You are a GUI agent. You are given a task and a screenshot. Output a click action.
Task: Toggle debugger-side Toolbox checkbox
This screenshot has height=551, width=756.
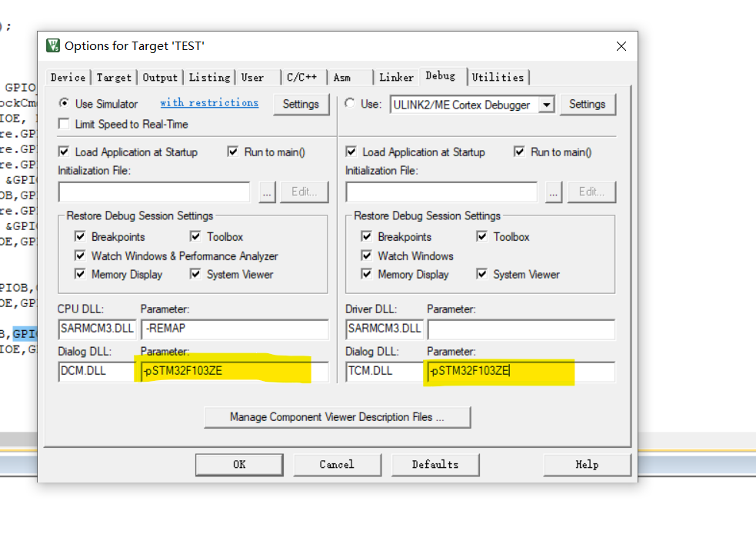(481, 236)
